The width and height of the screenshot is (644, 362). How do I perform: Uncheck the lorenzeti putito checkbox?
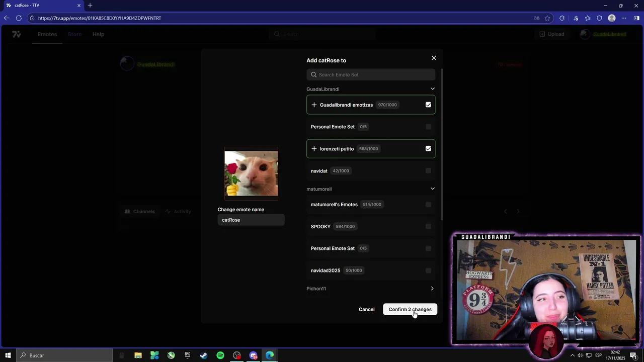click(x=428, y=148)
